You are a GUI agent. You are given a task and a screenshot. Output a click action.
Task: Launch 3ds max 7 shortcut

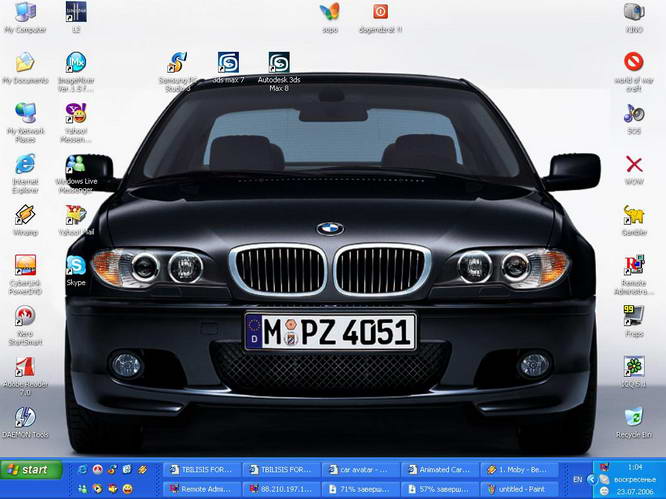(x=229, y=67)
